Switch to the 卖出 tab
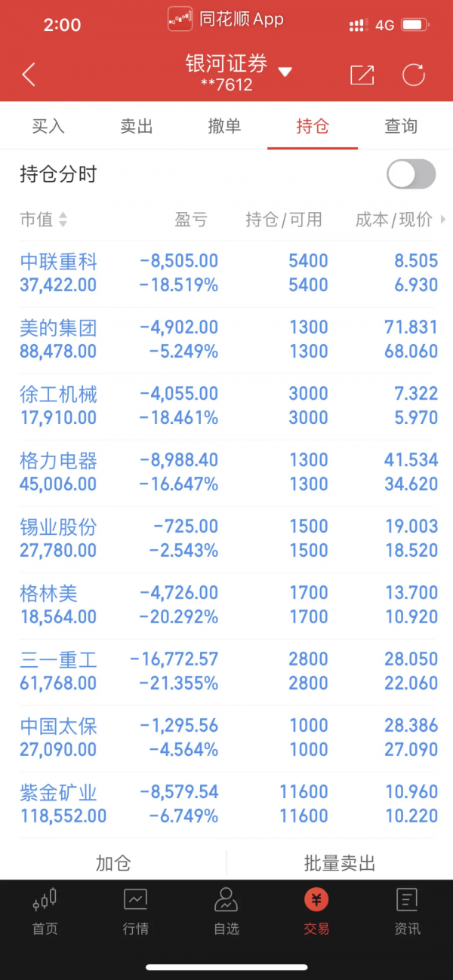The height and width of the screenshot is (980, 453). pos(137,126)
